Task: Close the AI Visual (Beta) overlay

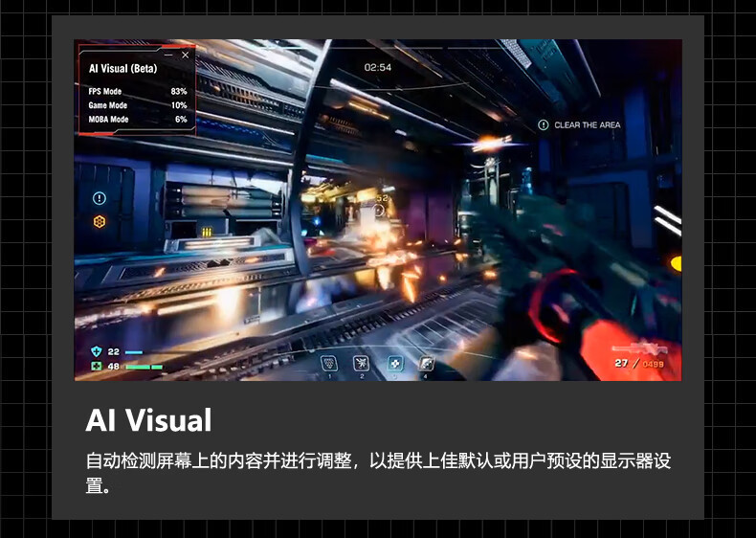Action: pos(185,55)
